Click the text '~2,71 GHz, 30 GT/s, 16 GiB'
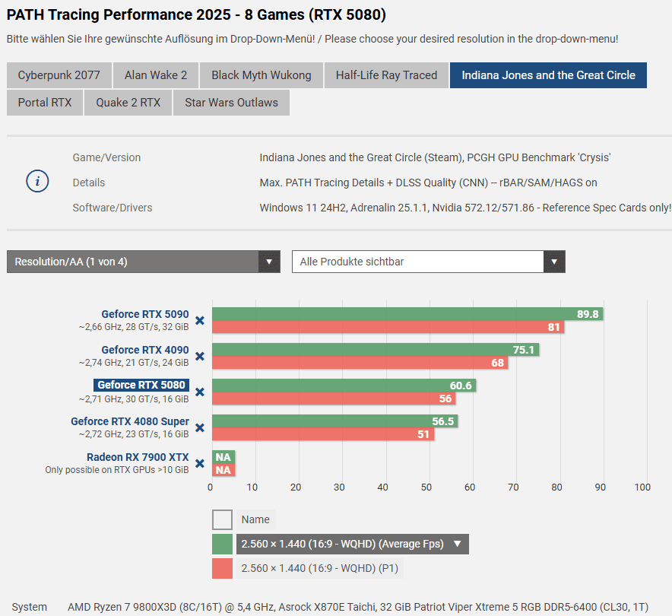Image resolution: width=672 pixels, height=616 pixels. click(134, 399)
